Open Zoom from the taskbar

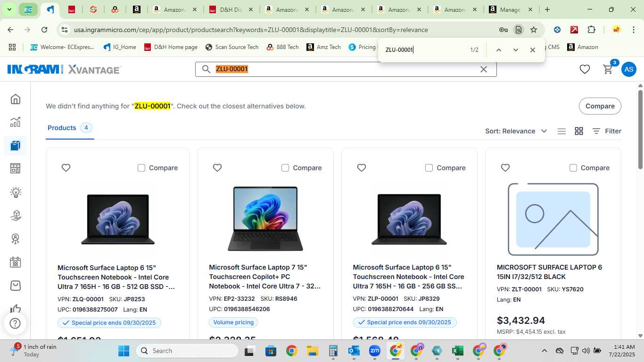tap(375, 351)
